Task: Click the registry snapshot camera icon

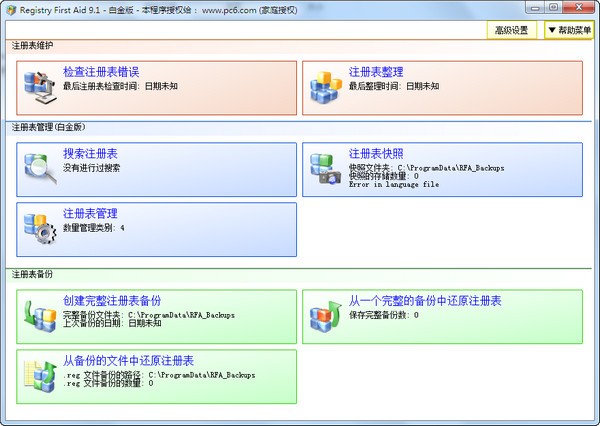Action: [325, 169]
